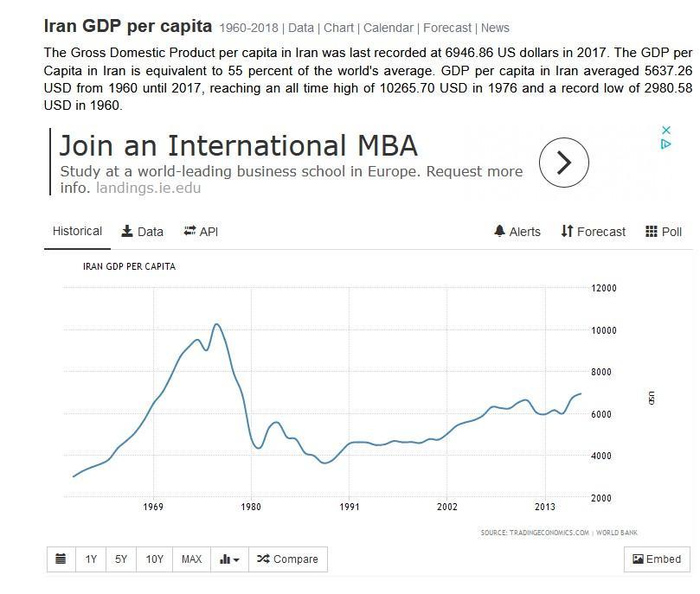Screen dimensions: 700x594
Task: Open the Forecast arrows option
Action: click(x=594, y=232)
